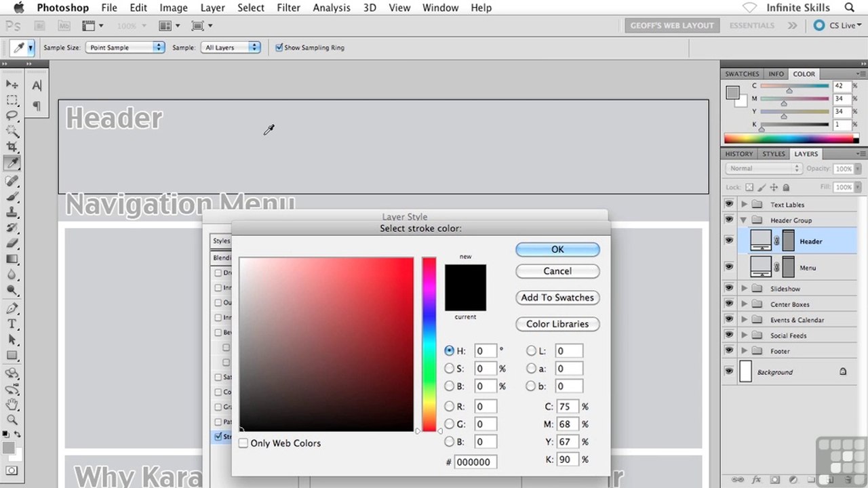
Task: Expand the Slideshow group
Action: (745, 288)
